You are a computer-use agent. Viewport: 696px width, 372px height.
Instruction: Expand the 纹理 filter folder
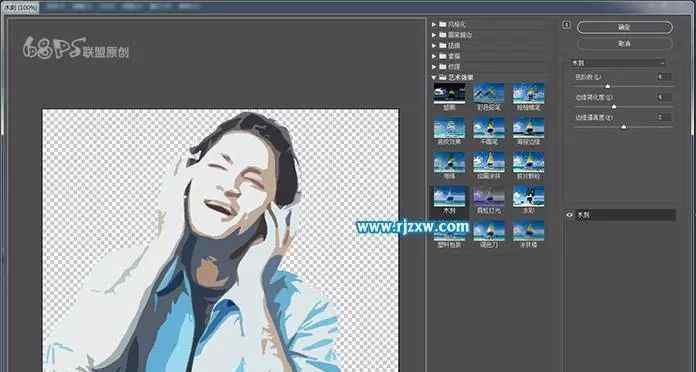[435, 67]
